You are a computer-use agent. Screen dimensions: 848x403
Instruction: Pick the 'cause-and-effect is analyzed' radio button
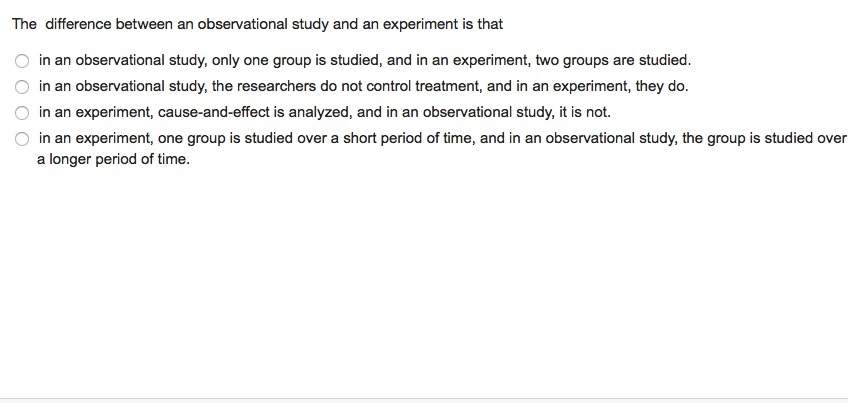(22, 113)
